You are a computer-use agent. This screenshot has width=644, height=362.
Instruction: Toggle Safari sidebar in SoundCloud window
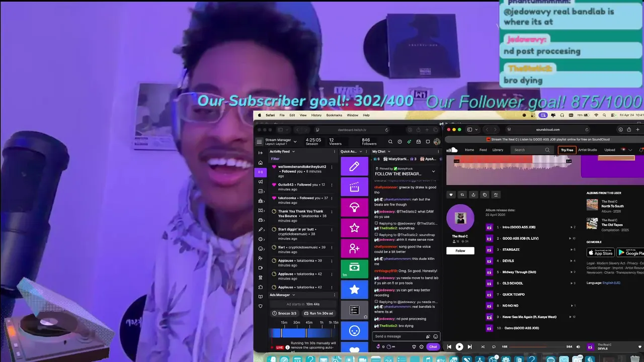click(469, 130)
